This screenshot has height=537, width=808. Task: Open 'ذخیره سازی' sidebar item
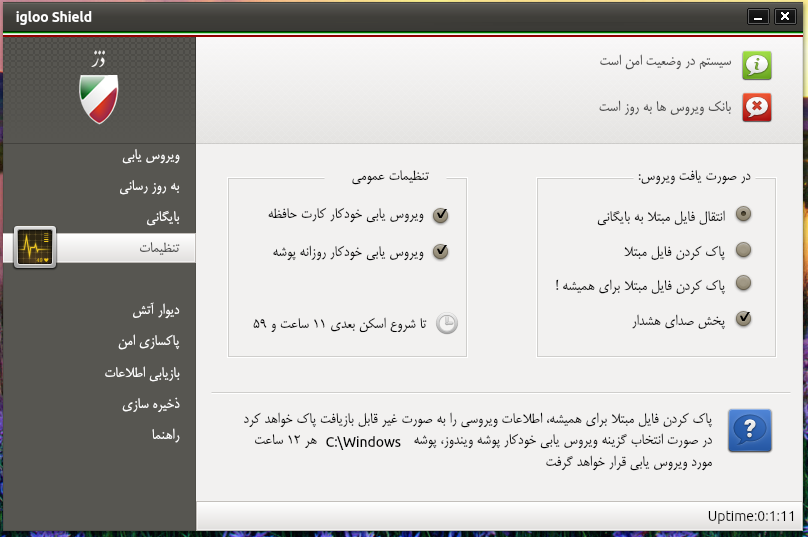point(151,404)
